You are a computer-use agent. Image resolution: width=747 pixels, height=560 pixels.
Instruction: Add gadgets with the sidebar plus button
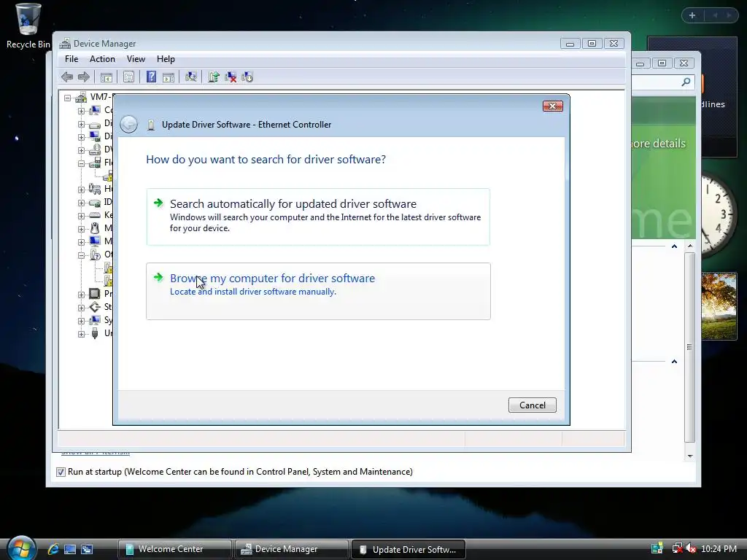click(x=692, y=15)
